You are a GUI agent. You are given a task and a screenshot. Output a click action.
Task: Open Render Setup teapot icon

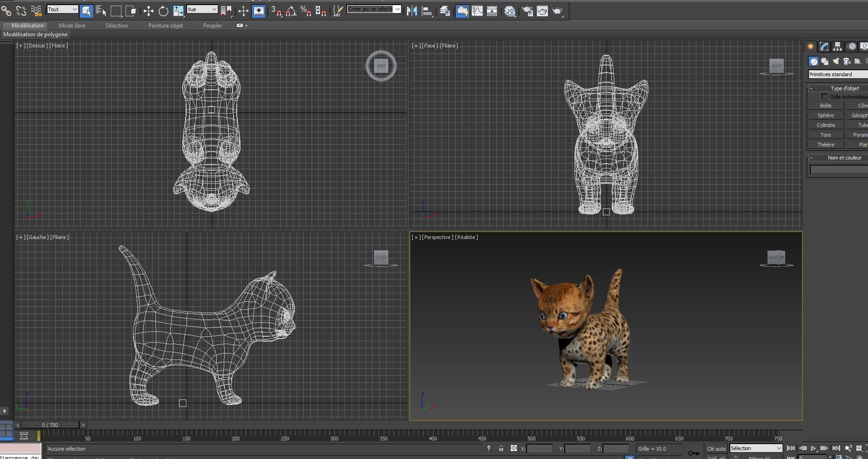pyautogui.click(x=527, y=11)
